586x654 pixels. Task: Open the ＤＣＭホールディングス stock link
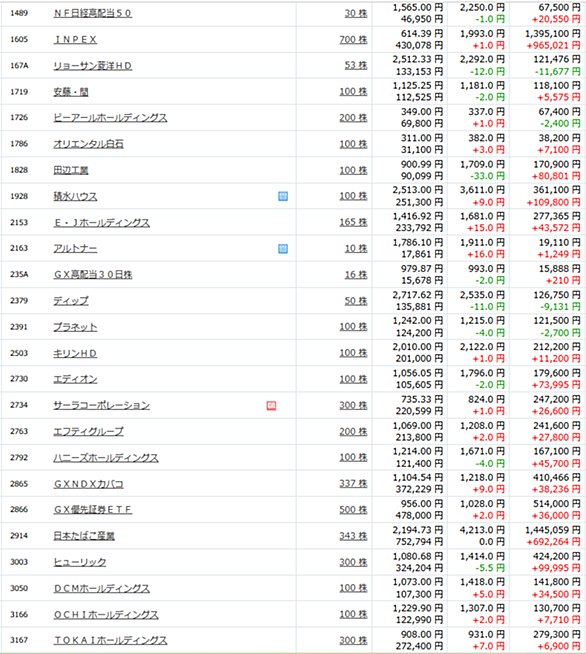tap(101, 589)
